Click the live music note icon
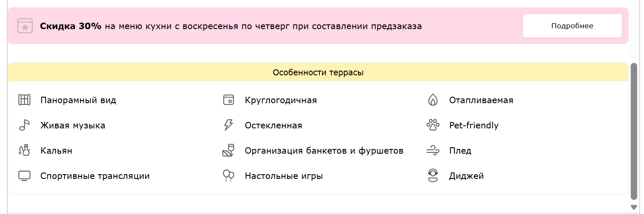Image resolution: width=644 pixels, height=214 pixels. point(24,125)
